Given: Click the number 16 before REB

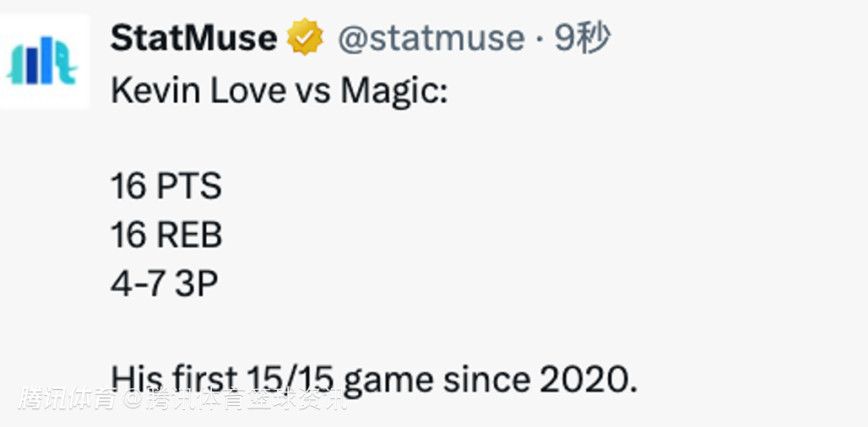Looking at the screenshot, I should pos(128,235).
